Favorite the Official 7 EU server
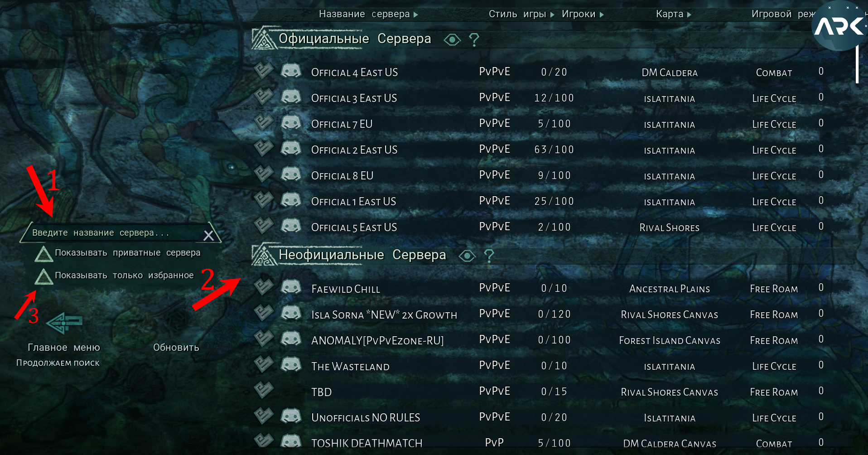Screen dimensions: 868x455 click(x=264, y=122)
